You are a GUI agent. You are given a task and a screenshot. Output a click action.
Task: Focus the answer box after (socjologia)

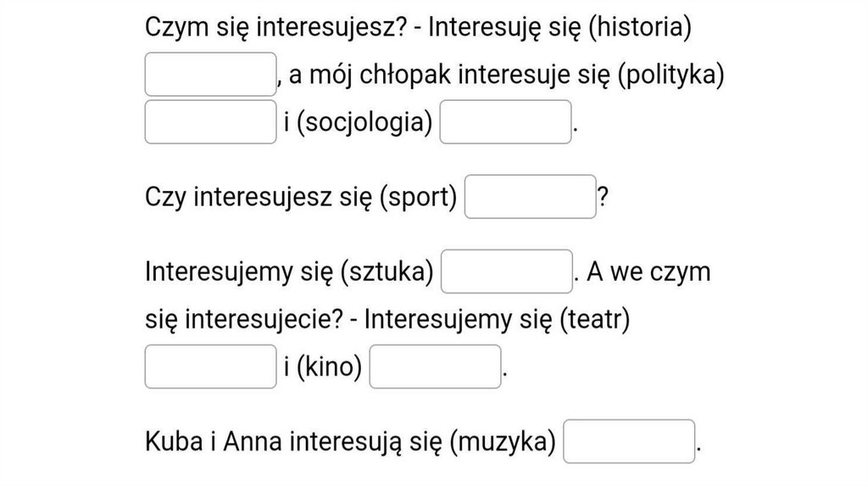point(506,122)
